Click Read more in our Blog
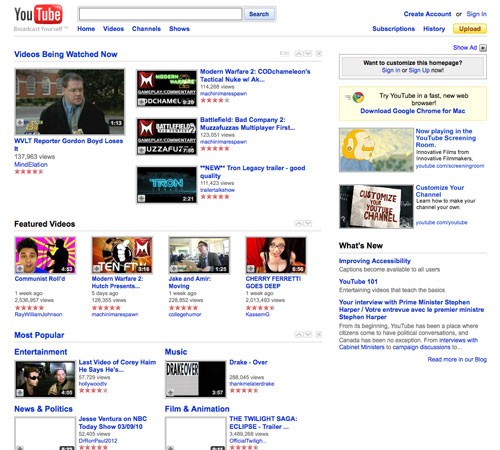Screen dimensions: 500x450 click(457, 359)
